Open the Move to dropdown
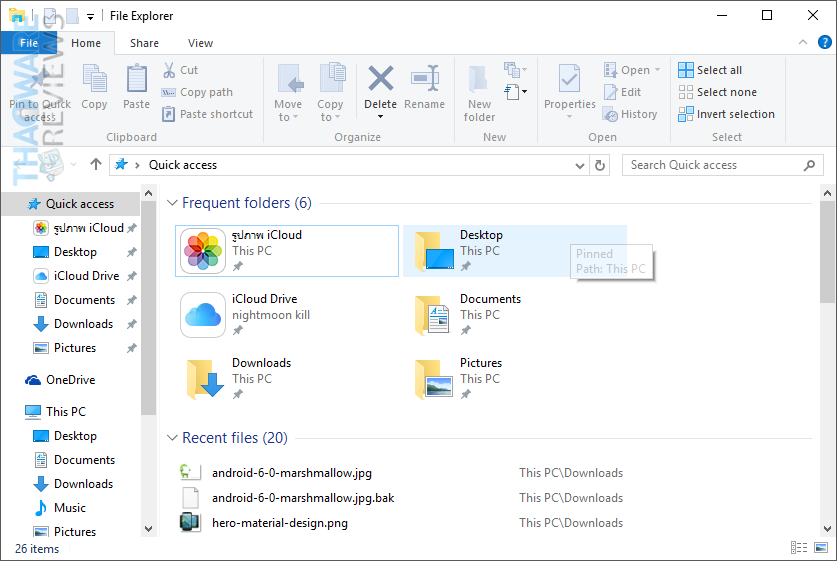The height and width of the screenshot is (561, 837). point(295,117)
